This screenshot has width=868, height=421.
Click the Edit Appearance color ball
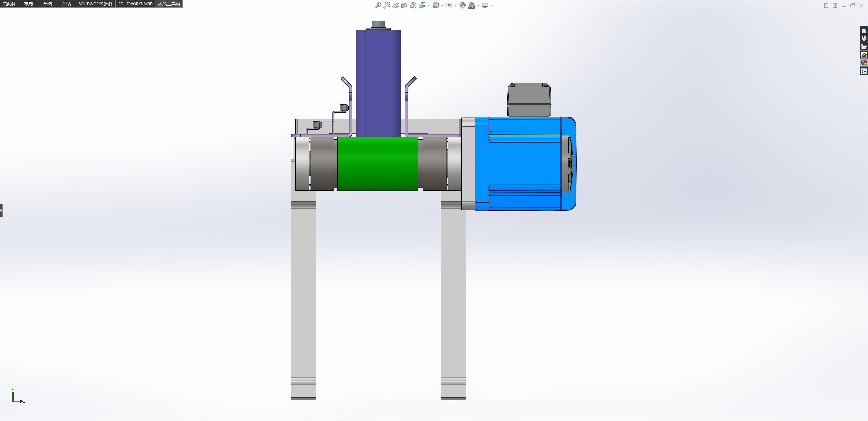coord(462,5)
